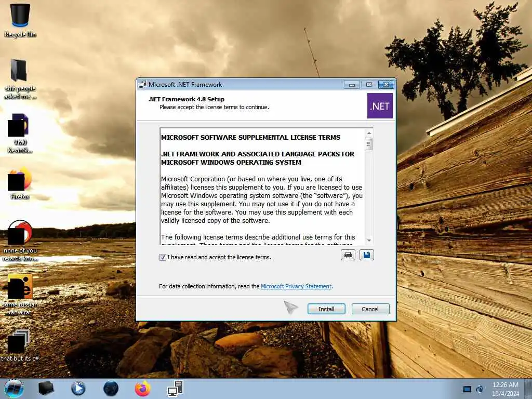Image resolution: width=532 pixels, height=399 pixels.
Task: Open Firefox from the taskbar
Action: tap(143, 389)
